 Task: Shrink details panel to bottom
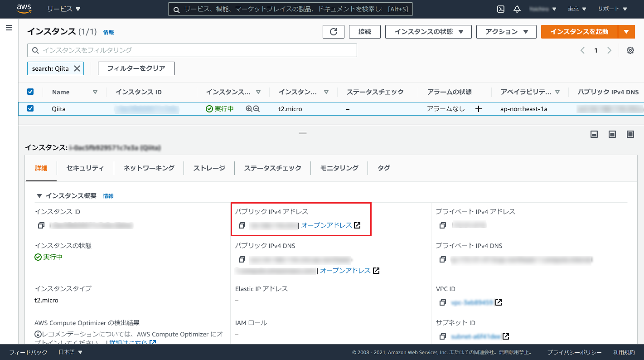594,134
